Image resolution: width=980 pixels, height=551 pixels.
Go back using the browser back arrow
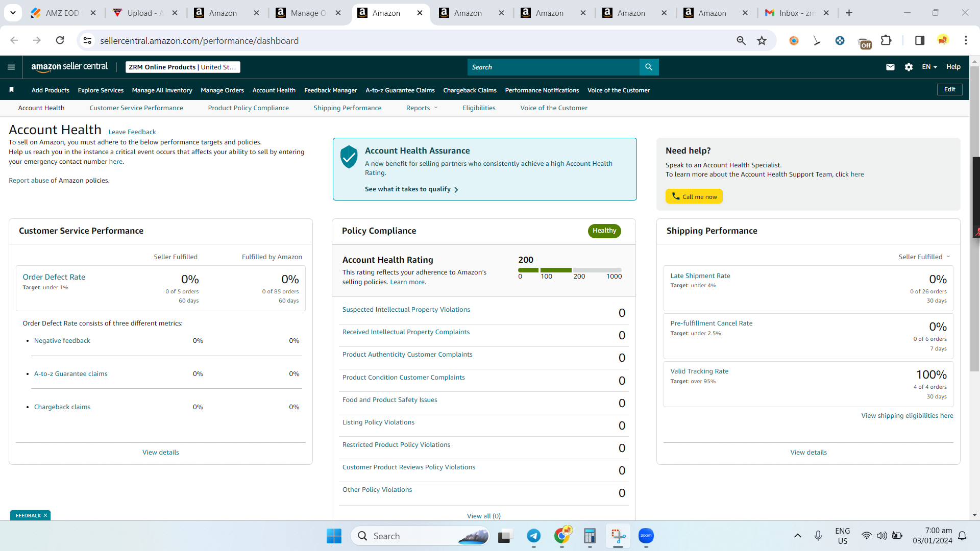(14, 40)
